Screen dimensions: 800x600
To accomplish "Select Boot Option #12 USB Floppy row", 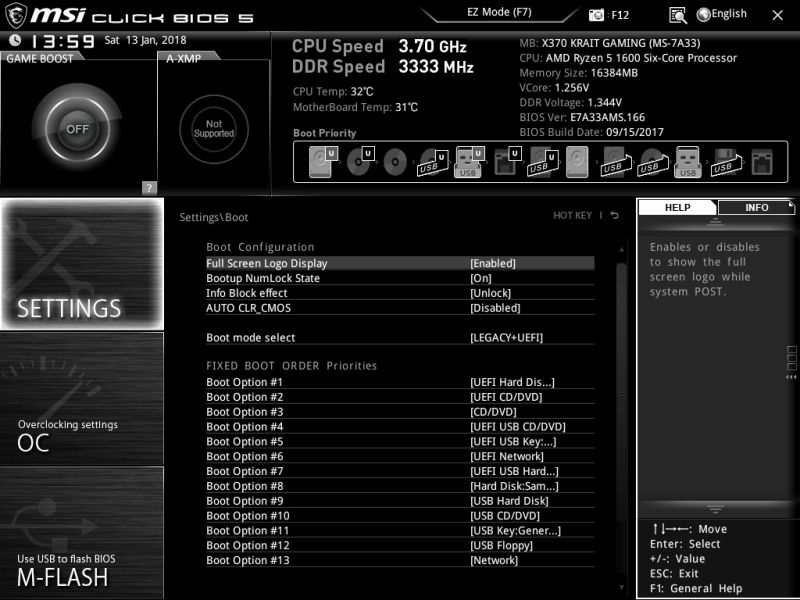I will pos(400,545).
